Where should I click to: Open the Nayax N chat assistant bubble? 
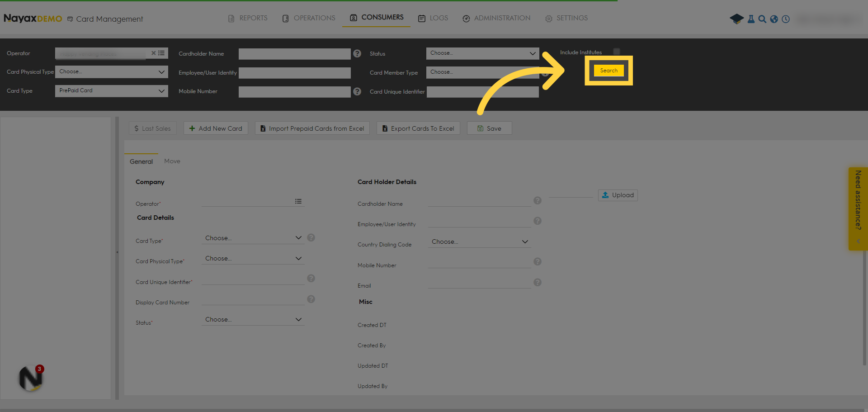coord(31,378)
